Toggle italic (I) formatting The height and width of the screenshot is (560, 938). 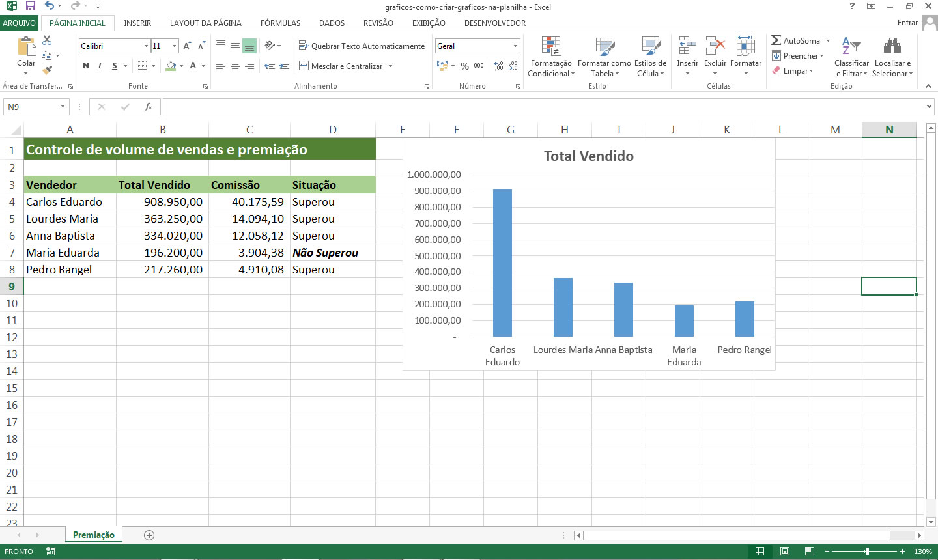click(100, 66)
